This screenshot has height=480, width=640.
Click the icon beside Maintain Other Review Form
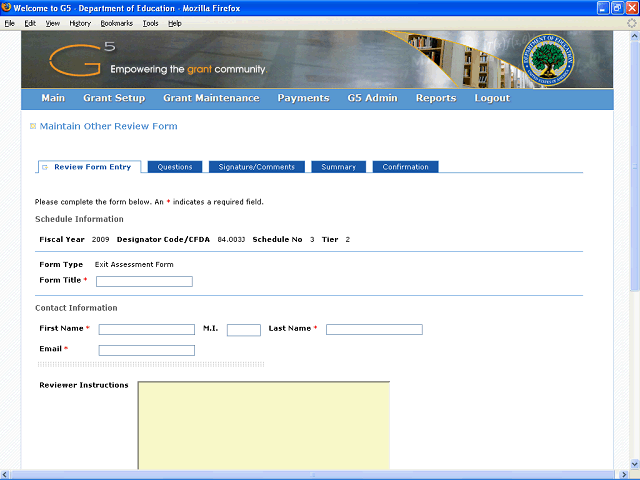[x=33, y=126]
